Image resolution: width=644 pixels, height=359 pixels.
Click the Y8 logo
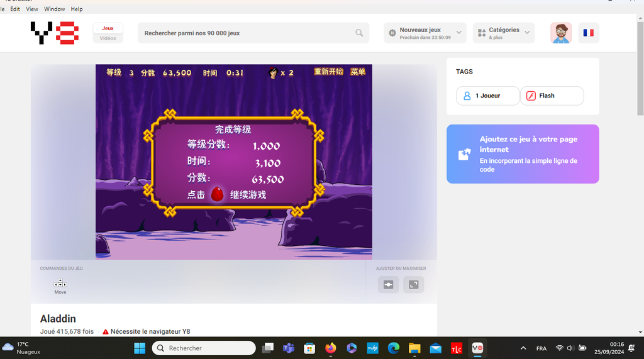point(55,33)
